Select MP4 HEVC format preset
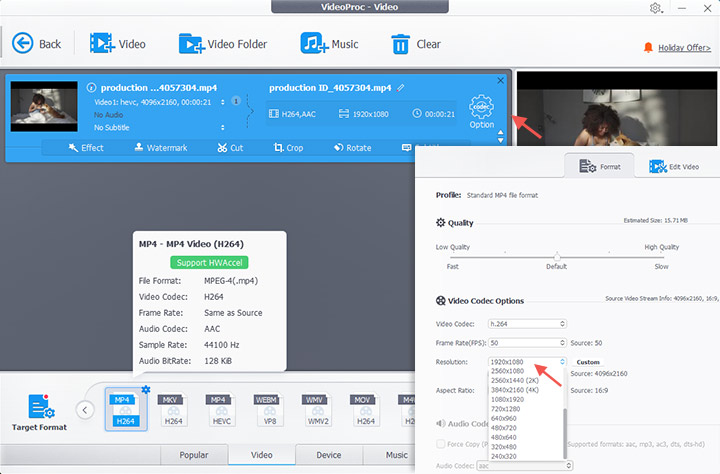This screenshot has height=474, width=720. (221, 409)
